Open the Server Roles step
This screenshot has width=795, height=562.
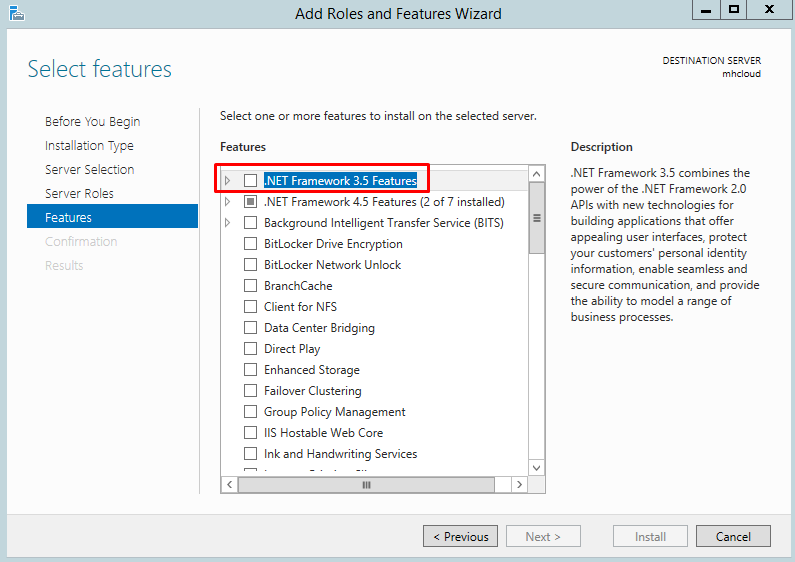(79, 193)
